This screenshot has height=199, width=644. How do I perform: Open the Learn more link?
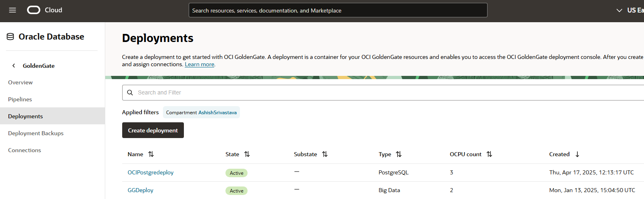200,64
